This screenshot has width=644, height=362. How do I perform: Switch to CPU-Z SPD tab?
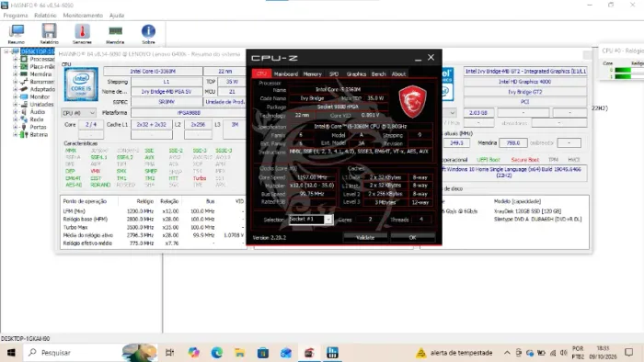(334, 74)
